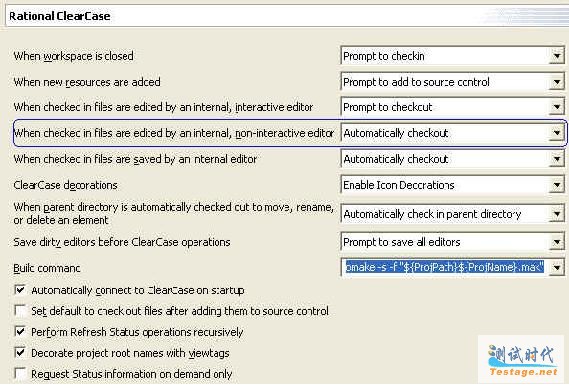
Task: Click the 'Rational ClearCase' page title
Action: pyautogui.click(x=60, y=16)
